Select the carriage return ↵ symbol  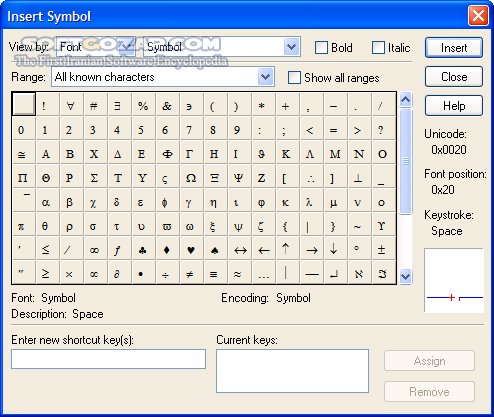(x=336, y=272)
